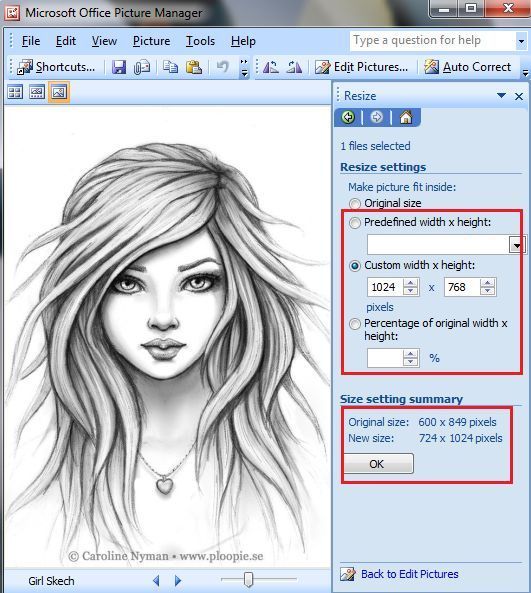
Task: Expand the Resize task pane menu arrow
Action: coord(502,96)
